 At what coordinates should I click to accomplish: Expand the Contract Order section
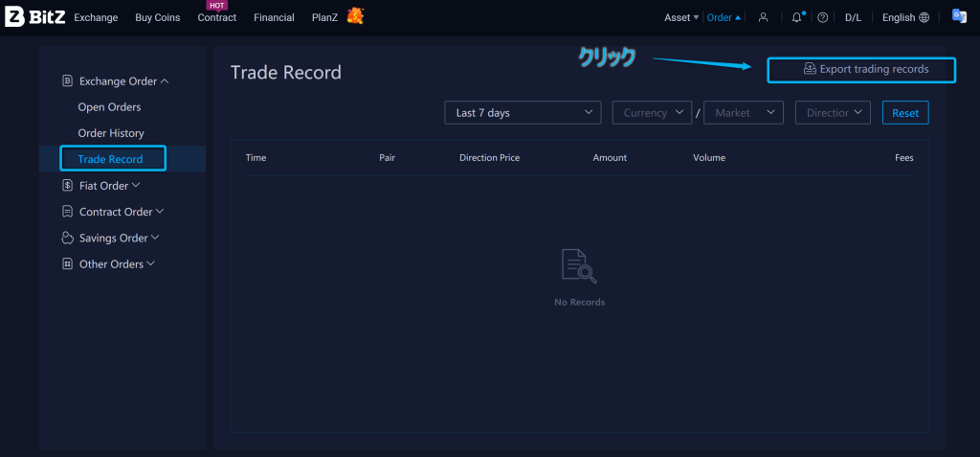click(121, 212)
